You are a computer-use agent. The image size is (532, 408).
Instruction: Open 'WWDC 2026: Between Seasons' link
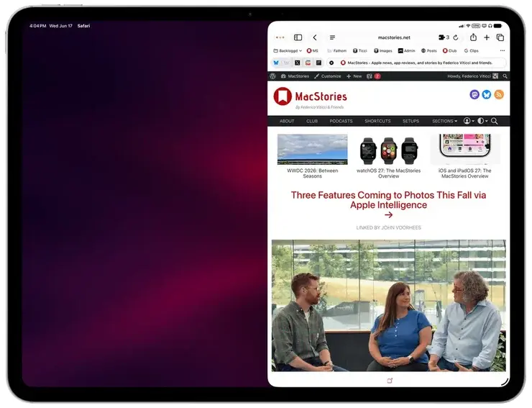pyautogui.click(x=312, y=173)
